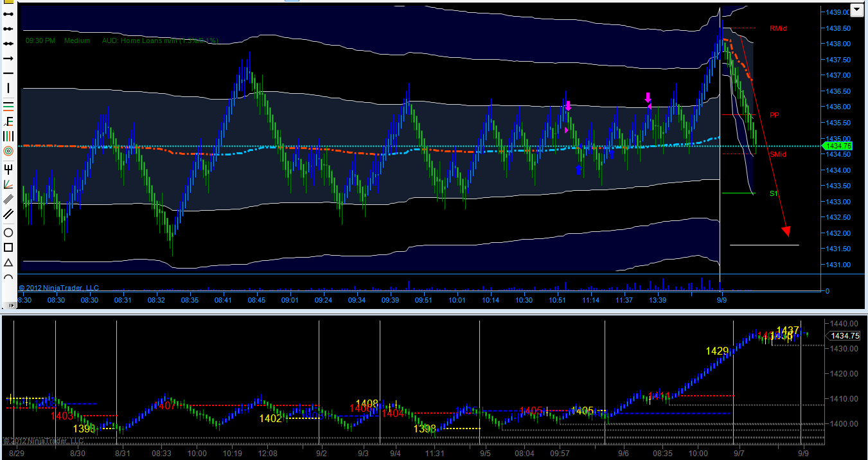Open the chart dropdown in top-right corner
Screen dimensions: 868x460
[x=856, y=10]
